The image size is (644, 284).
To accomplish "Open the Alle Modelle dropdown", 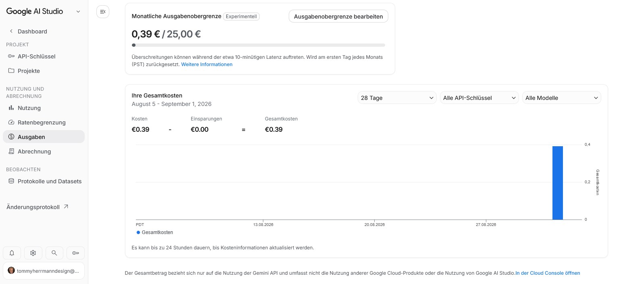I will click(562, 98).
